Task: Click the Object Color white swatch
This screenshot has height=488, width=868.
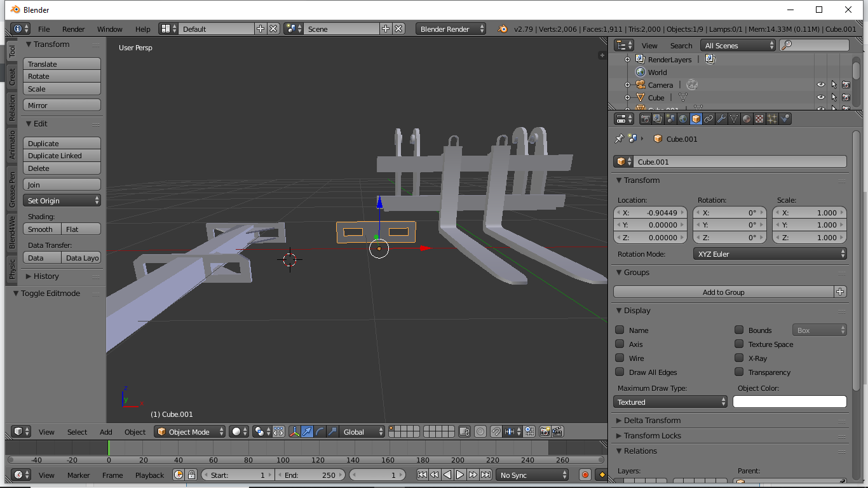Action: click(790, 402)
